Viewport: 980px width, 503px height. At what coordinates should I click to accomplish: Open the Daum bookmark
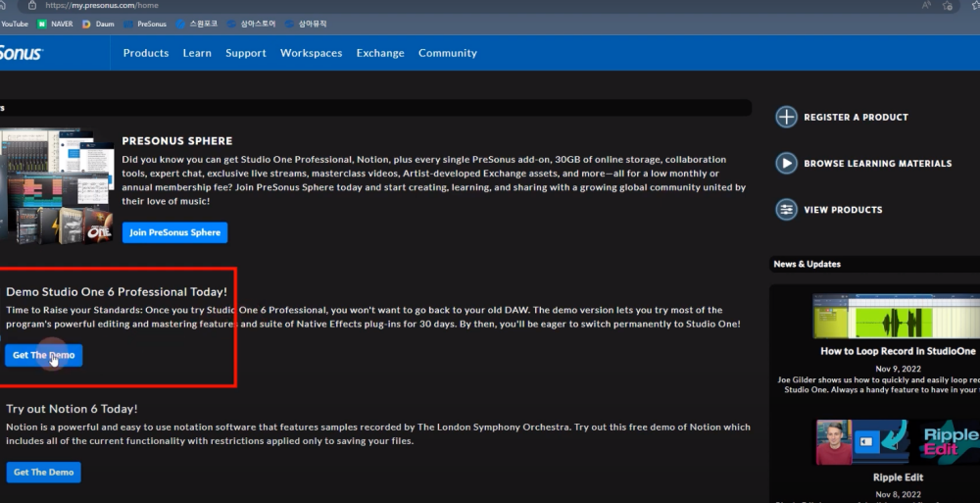(98, 24)
